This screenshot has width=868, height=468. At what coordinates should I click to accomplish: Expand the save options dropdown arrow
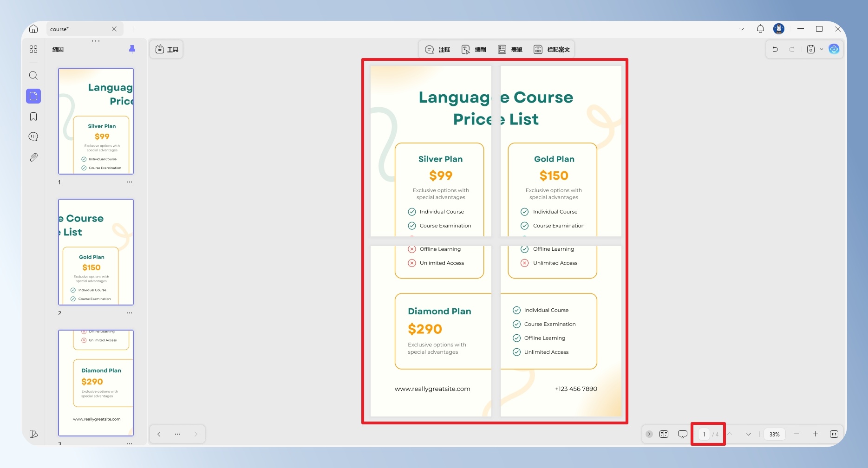coord(821,49)
